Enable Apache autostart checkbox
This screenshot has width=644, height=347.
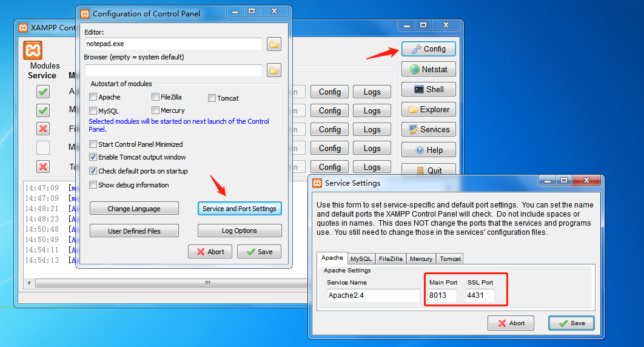[x=93, y=97]
